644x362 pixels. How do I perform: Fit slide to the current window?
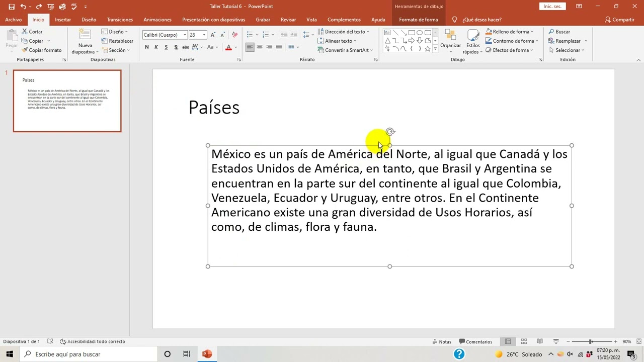(638, 342)
